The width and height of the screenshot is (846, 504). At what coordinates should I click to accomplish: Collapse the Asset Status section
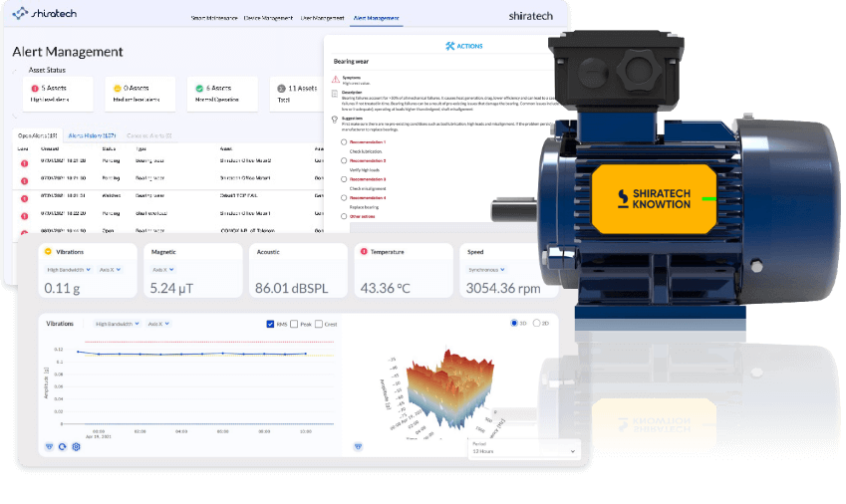pos(15,70)
